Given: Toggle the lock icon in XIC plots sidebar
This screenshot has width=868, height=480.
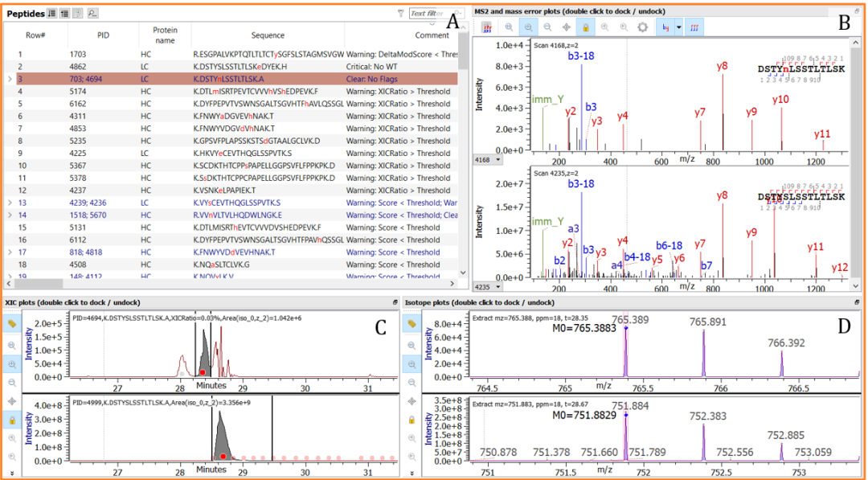Looking at the screenshot, I should coord(13,419).
